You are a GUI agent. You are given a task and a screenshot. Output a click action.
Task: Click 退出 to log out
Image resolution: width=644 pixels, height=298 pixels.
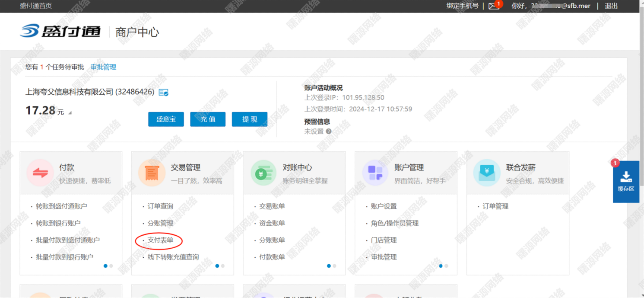click(x=611, y=6)
